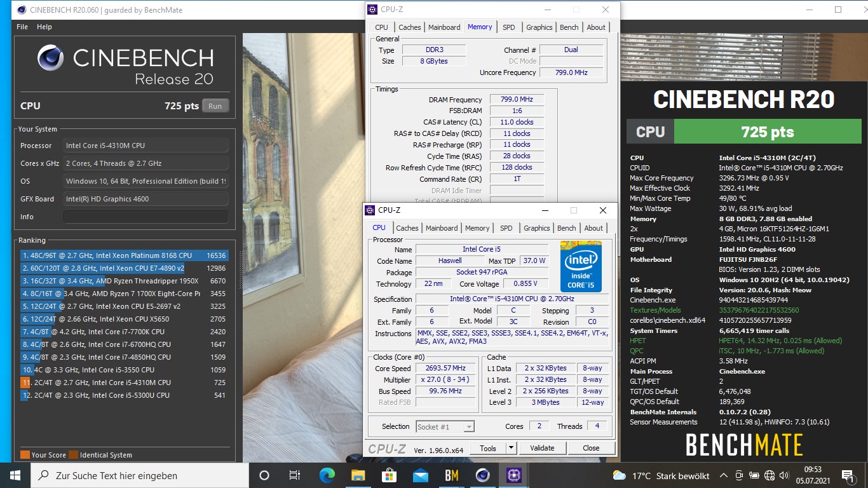Select ranking row Xeon CPU E7-4890 v2
The width and height of the screenshot is (868, 488).
(x=123, y=268)
